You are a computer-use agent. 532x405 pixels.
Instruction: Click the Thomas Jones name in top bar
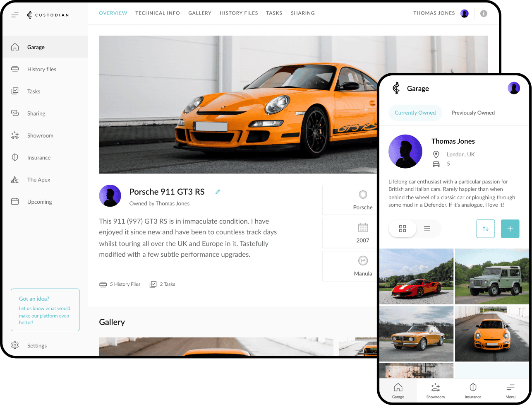[434, 13]
